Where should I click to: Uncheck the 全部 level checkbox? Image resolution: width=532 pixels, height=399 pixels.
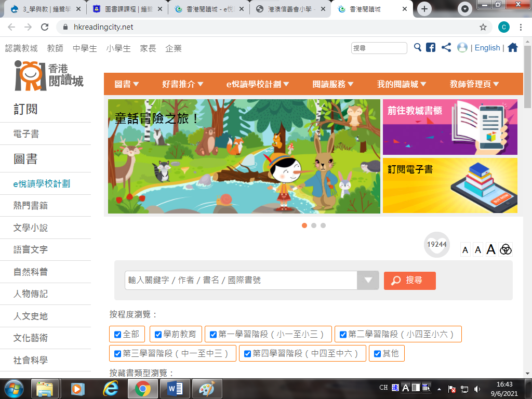118,335
